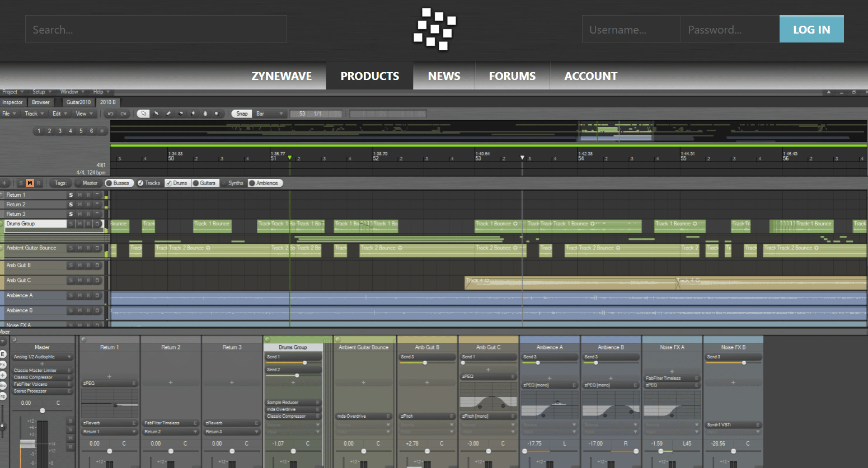This screenshot has width=868, height=468.
Task: Click Drums Group track display mode icon
Action: click(x=97, y=224)
